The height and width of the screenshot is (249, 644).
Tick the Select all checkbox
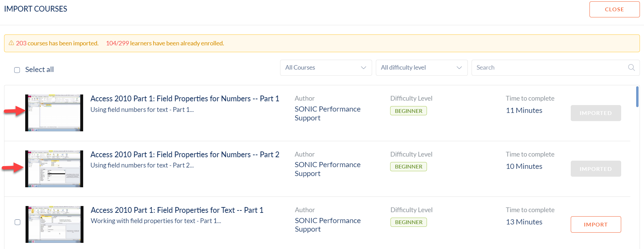pos(17,70)
